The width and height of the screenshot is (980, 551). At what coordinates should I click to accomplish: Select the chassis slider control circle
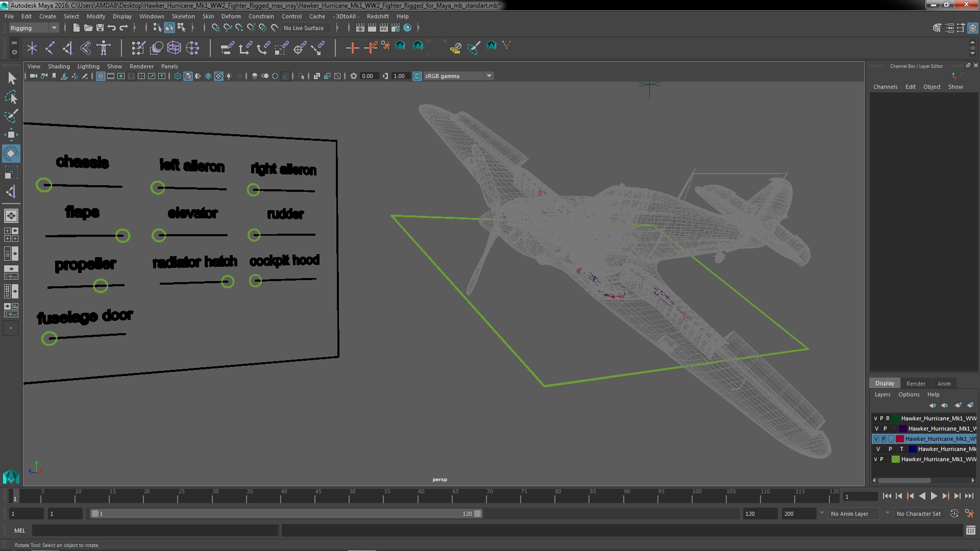(x=44, y=185)
